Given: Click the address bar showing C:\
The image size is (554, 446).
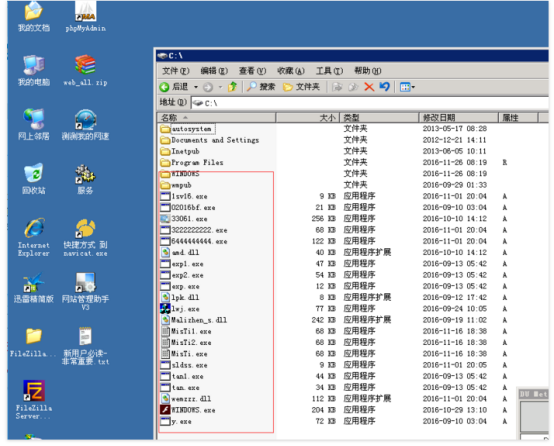Looking at the screenshot, I should (369, 103).
